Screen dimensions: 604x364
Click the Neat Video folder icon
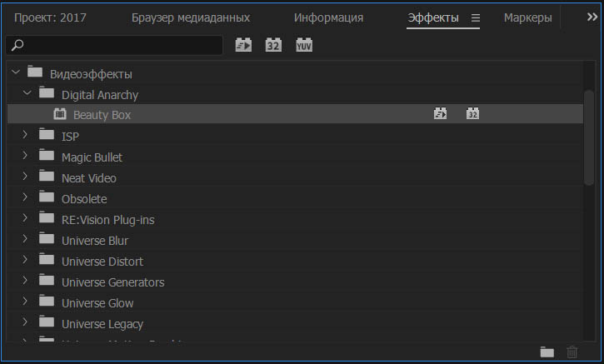47,176
